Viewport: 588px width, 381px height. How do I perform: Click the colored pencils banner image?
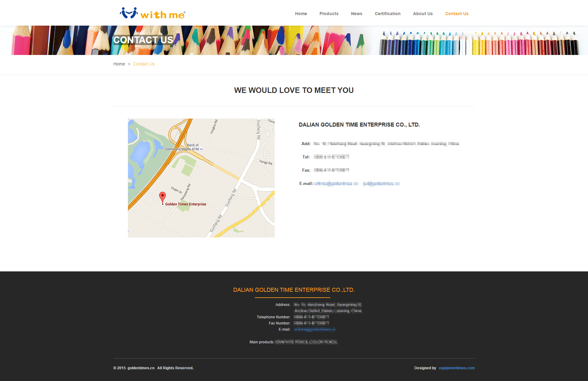[x=340, y=40]
